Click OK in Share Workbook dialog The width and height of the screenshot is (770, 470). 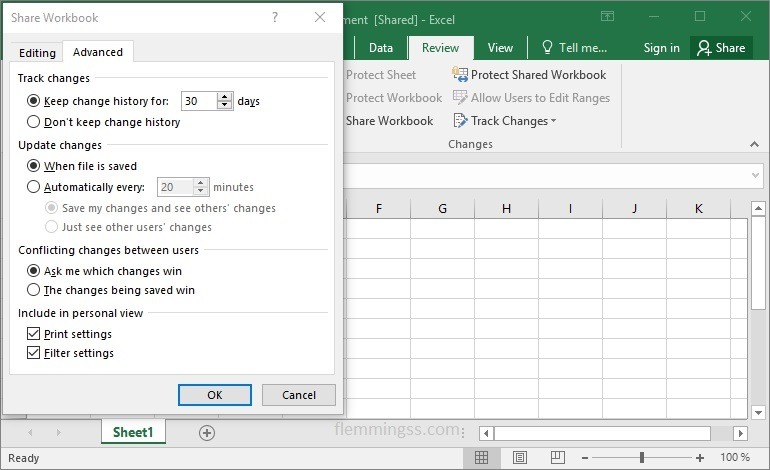(x=215, y=395)
